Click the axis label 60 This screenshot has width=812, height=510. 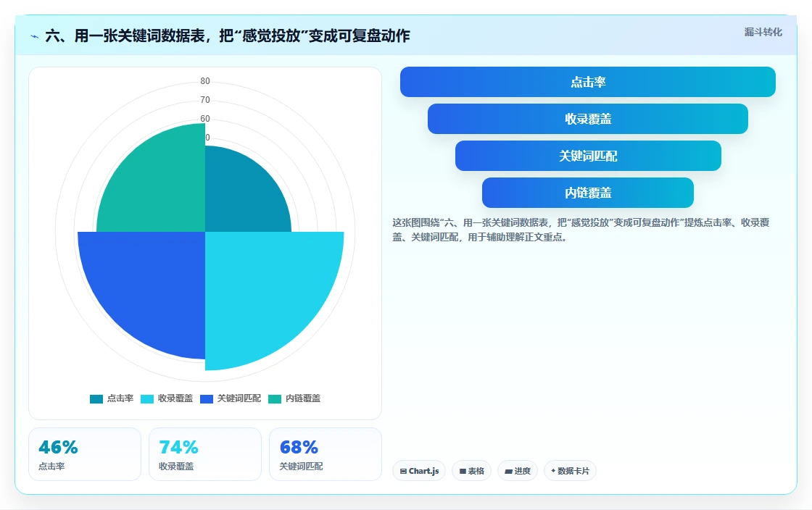tap(205, 119)
